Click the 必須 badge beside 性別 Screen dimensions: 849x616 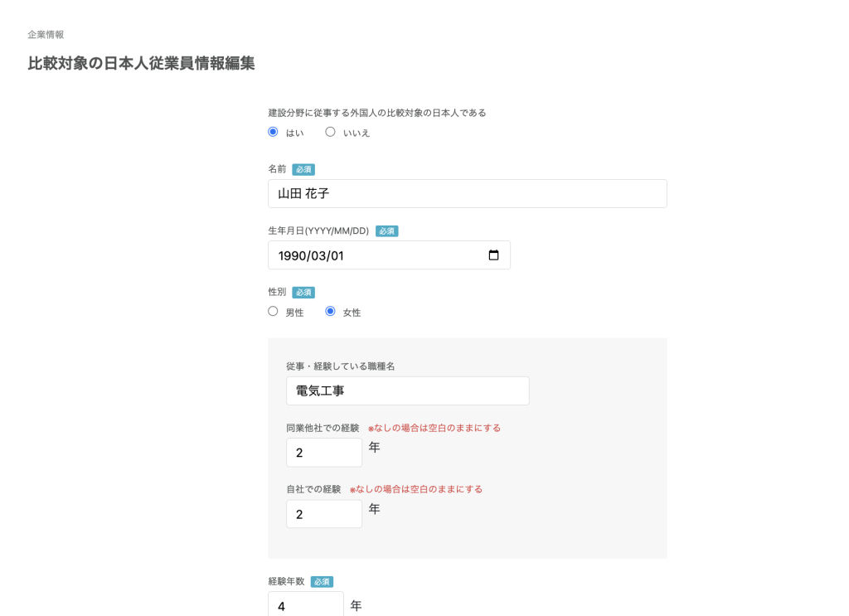pos(303,293)
